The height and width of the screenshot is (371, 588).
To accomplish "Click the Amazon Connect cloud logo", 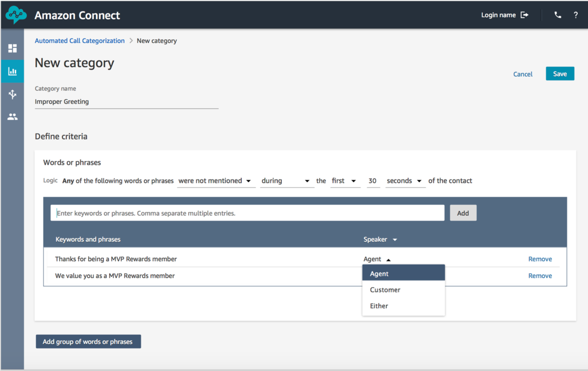I will (x=16, y=15).
